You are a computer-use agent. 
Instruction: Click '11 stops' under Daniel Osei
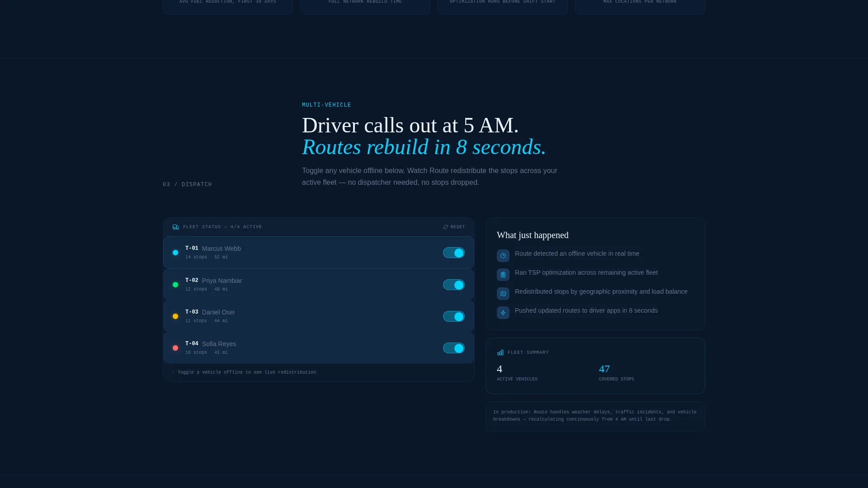196,321
